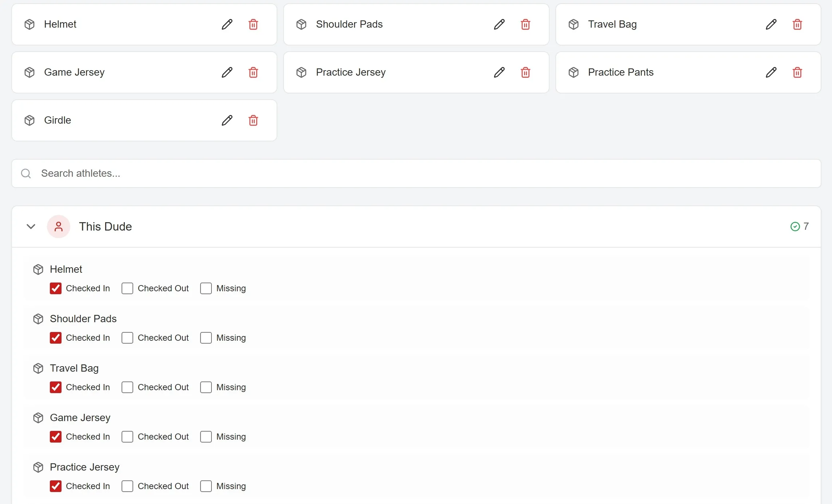Image resolution: width=832 pixels, height=504 pixels.
Task: Collapse the This Dude athlete section
Action: coord(31,227)
